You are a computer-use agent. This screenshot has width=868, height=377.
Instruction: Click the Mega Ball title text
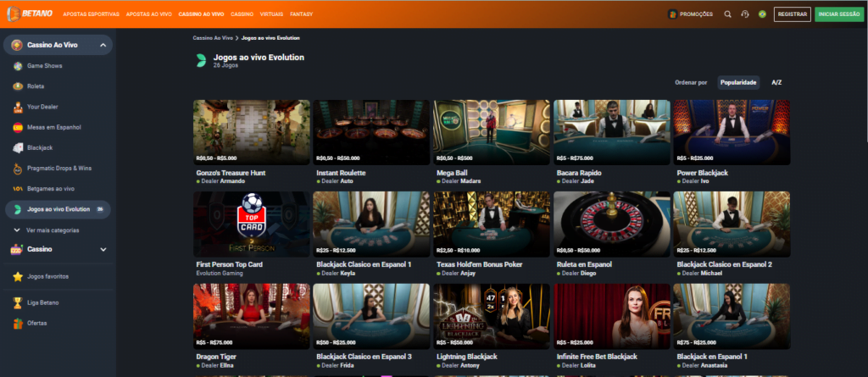tap(452, 173)
